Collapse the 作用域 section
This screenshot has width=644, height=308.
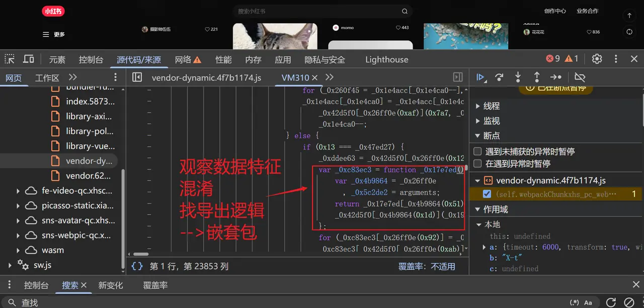(477, 209)
